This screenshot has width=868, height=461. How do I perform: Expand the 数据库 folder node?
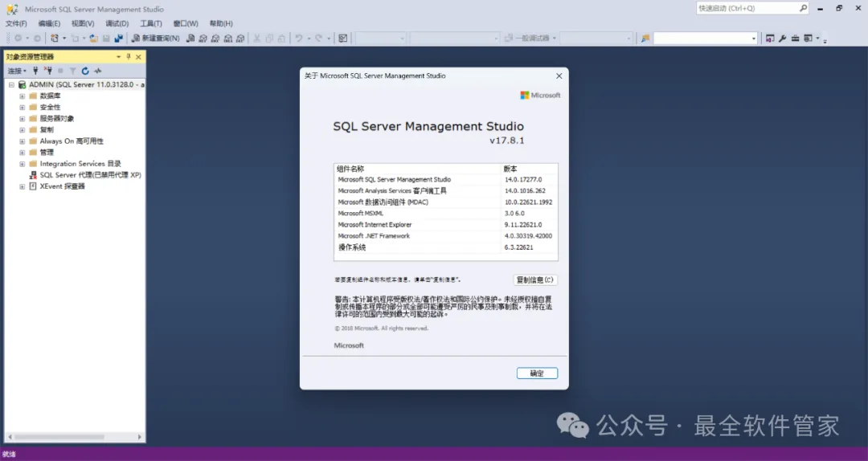[23, 96]
